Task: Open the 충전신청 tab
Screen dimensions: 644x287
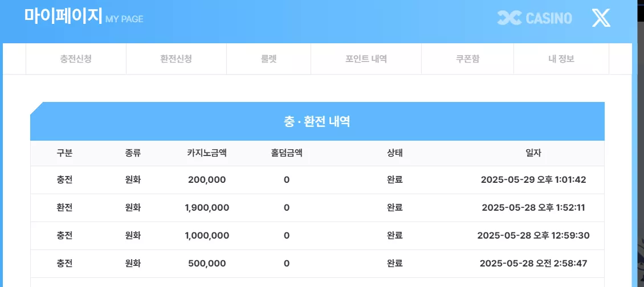Action: (76, 59)
